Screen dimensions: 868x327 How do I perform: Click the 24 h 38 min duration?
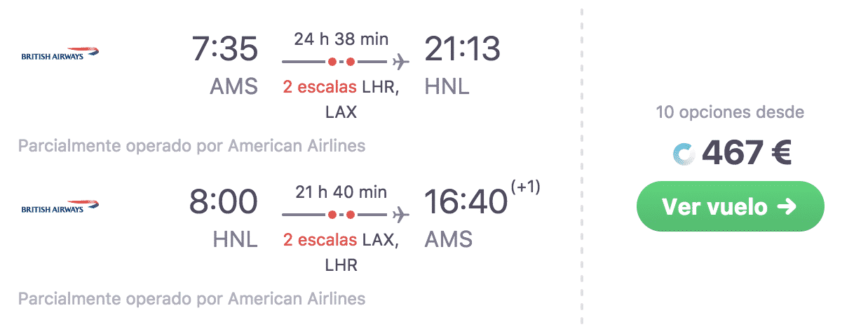click(341, 39)
